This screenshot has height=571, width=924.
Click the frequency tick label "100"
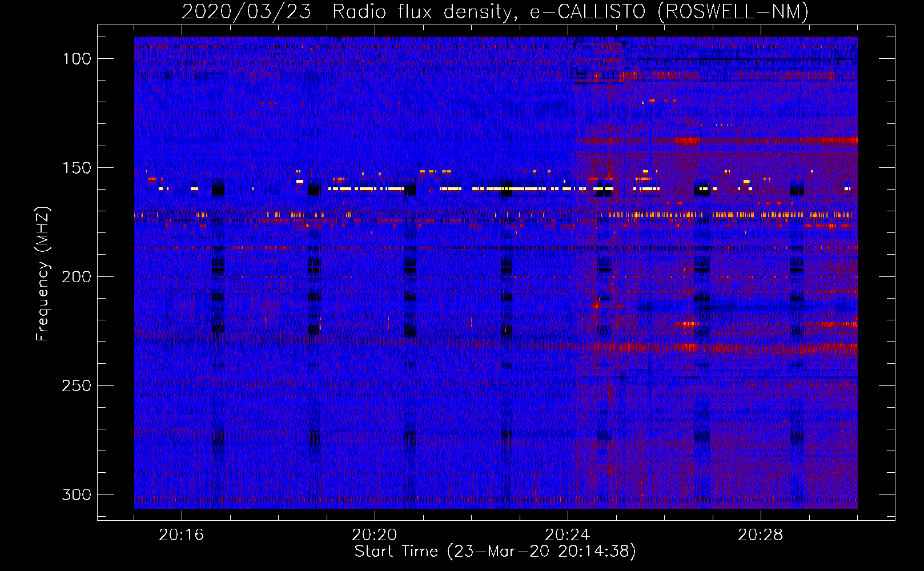(x=77, y=59)
